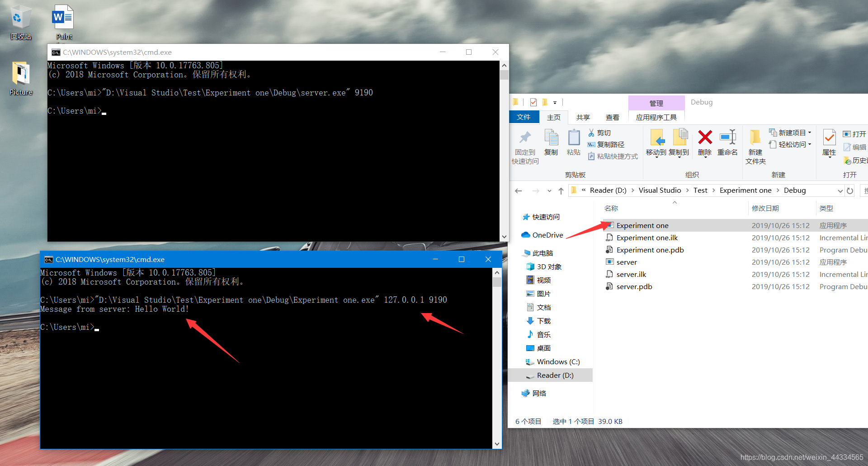Click the Open (打开) ribbon button

click(854, 134)
